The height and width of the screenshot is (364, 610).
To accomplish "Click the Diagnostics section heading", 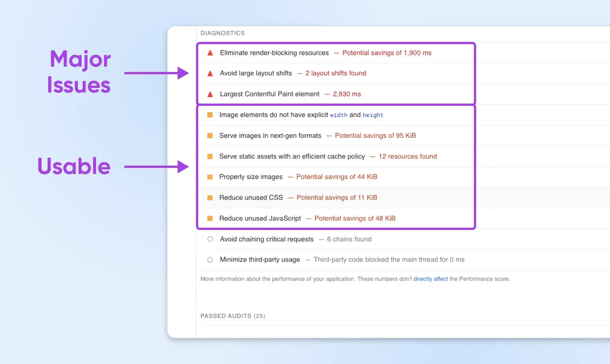I will (x=223, y=33).
